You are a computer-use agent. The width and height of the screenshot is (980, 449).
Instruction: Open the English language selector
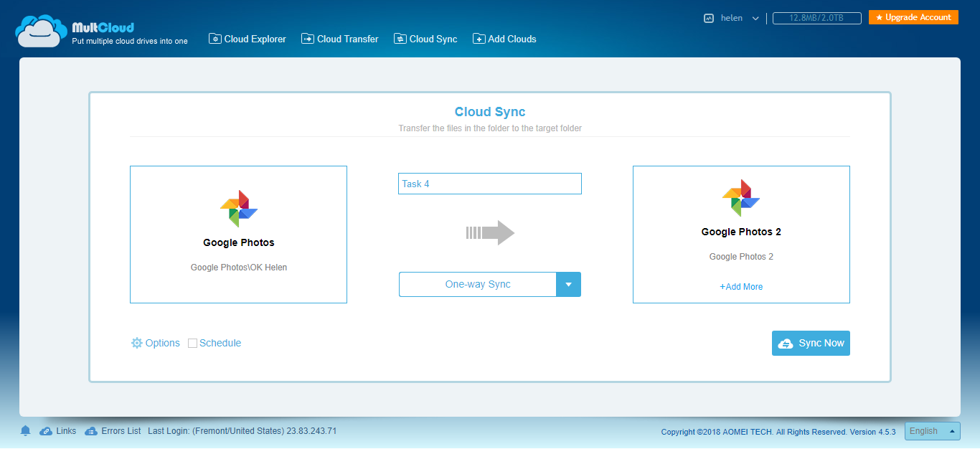[x=932, y=431]
